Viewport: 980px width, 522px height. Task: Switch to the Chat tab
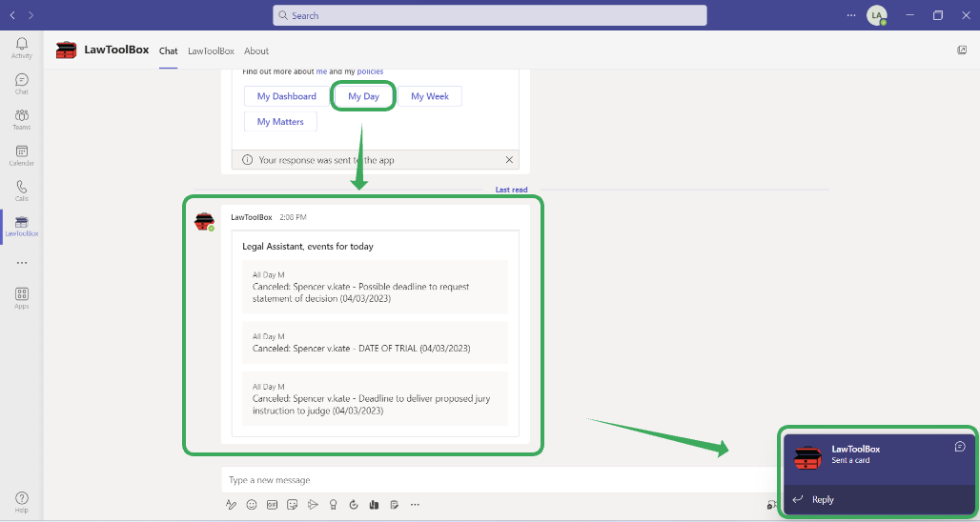coord(168,51)
